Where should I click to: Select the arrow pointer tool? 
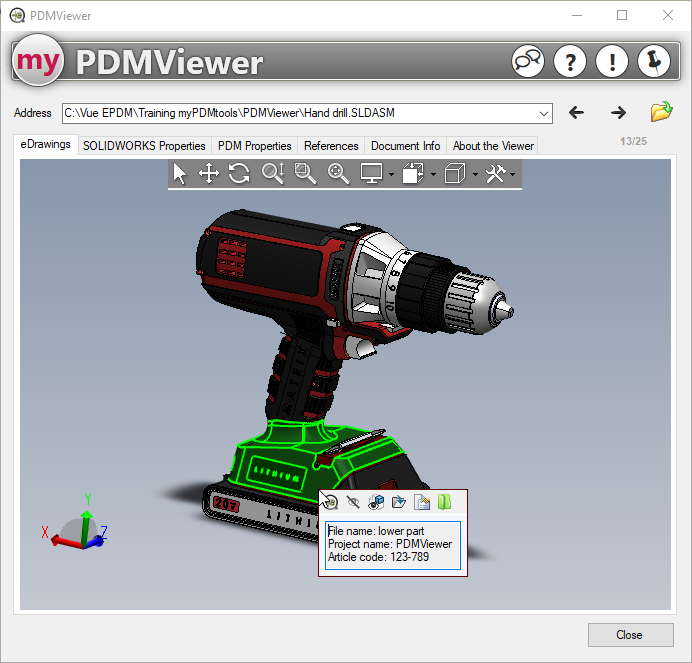tap(180, 174)
